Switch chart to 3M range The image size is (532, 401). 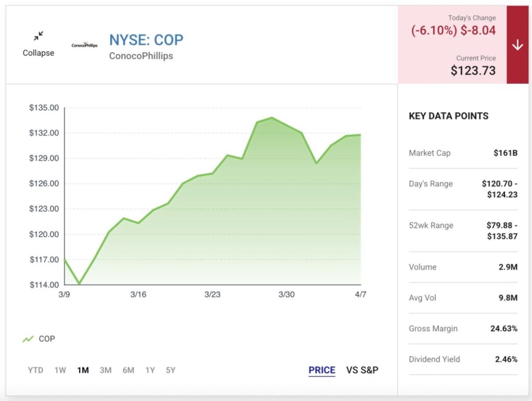tap(105, 370)
